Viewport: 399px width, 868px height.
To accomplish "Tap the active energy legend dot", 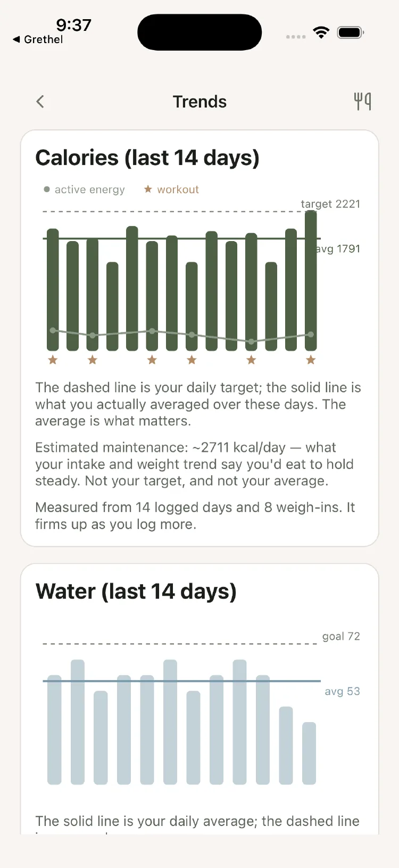I will point(47,189).
